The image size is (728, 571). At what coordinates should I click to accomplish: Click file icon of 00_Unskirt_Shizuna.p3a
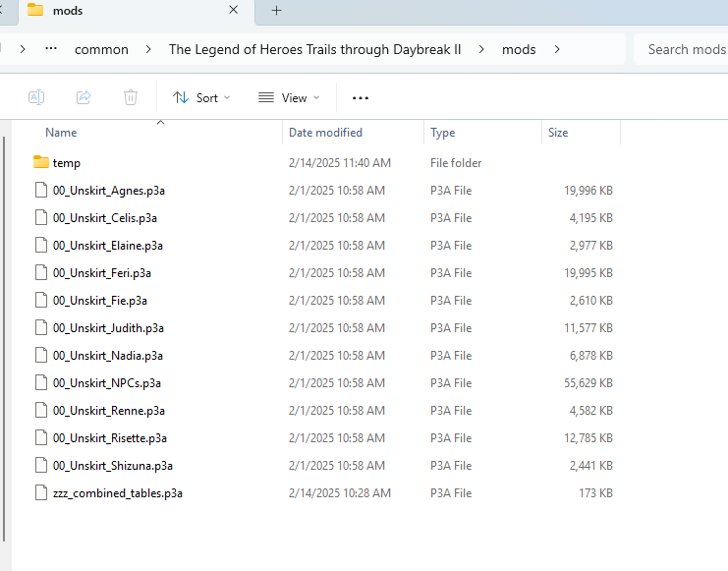click(x=41, y=465)
